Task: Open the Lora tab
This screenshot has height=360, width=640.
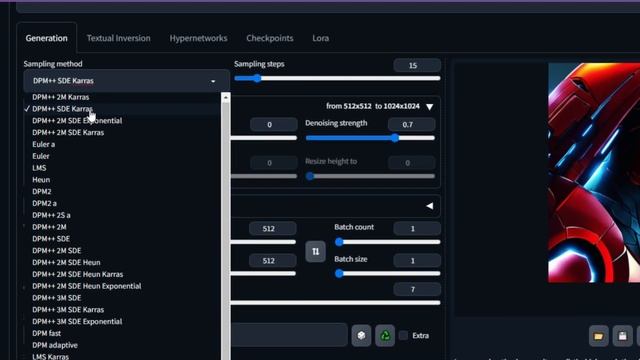Action: [x=320, y=38]
